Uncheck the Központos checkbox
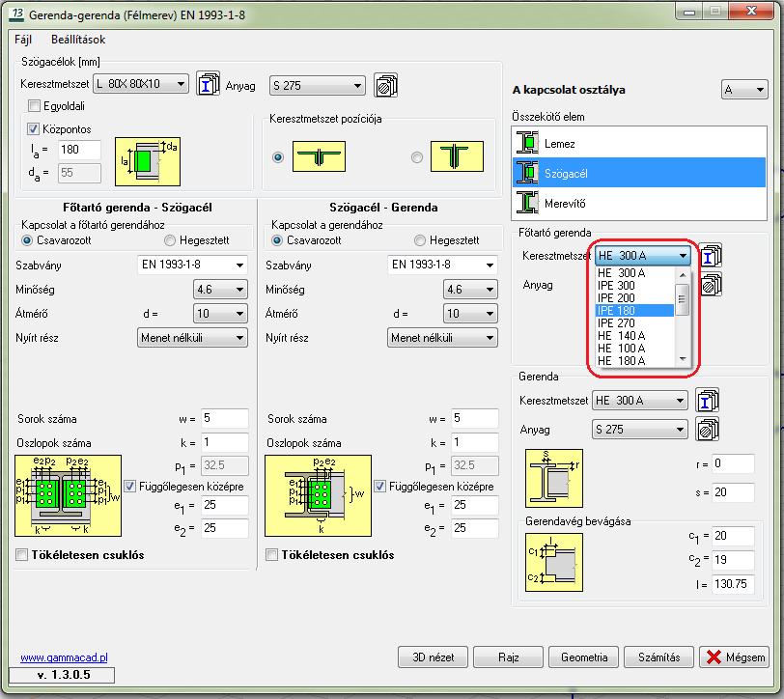Image resolution: width=784 pixels, height=699 pixels. coord(33,129)
